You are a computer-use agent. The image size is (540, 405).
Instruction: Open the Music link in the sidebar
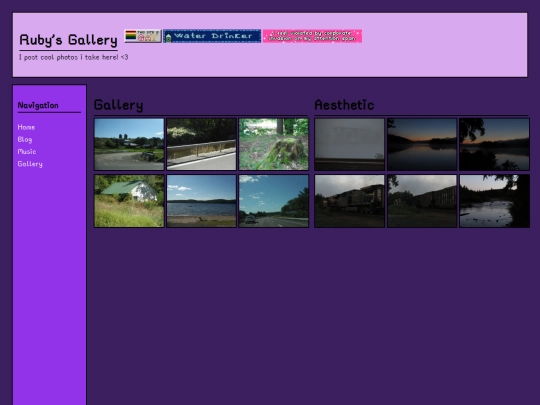[27, 152]
